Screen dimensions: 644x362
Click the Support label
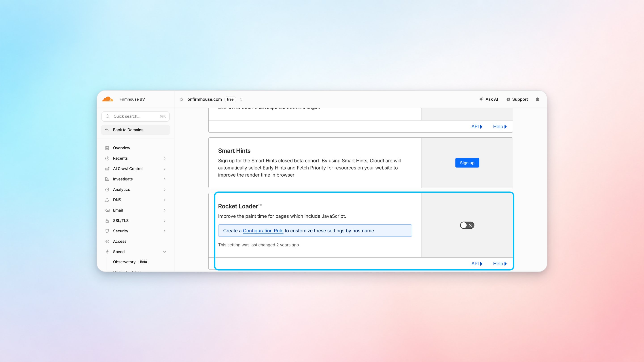520,99
